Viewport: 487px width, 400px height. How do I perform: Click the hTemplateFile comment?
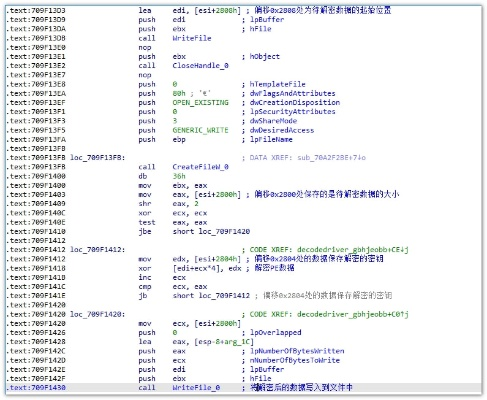277,84
